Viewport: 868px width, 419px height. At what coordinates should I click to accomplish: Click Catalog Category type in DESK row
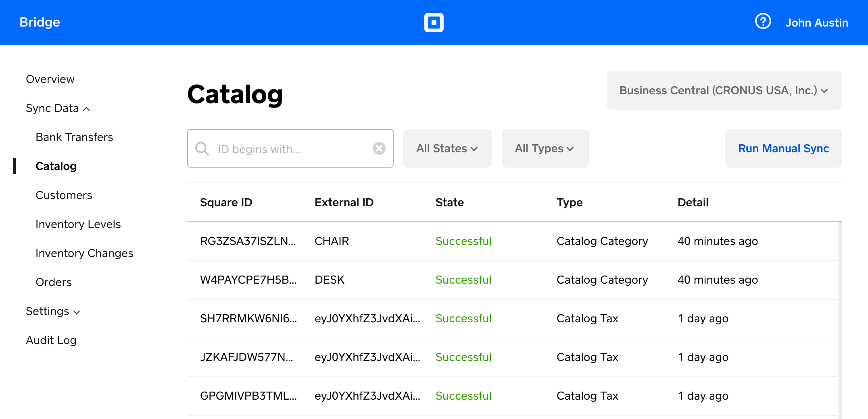click(602, 280)
